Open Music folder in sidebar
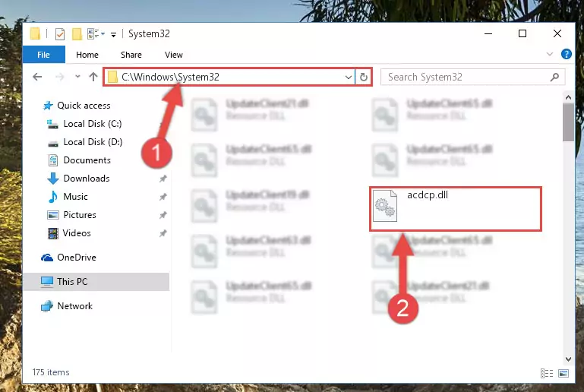Viewport: 584px width, 392px height. [75, 197]
